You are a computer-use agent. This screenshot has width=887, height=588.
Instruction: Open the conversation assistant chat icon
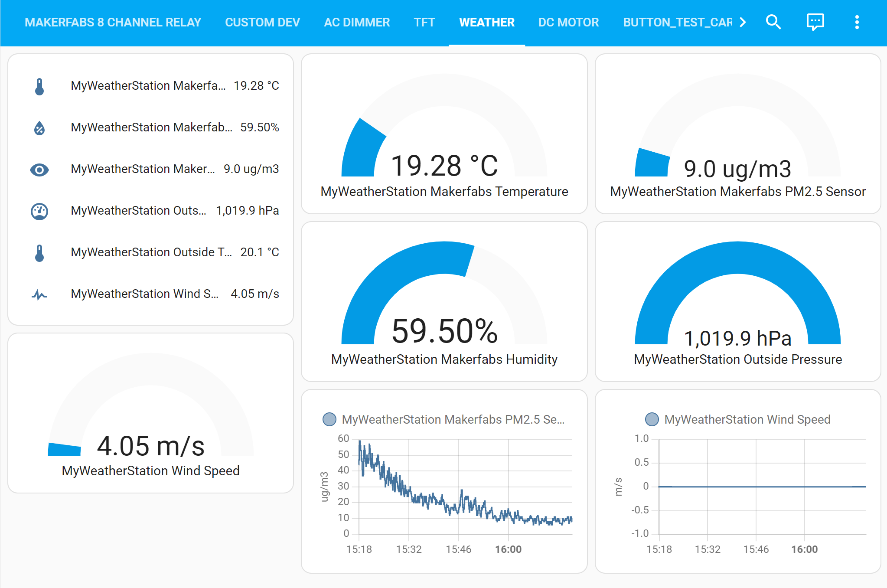pos(815,22)
